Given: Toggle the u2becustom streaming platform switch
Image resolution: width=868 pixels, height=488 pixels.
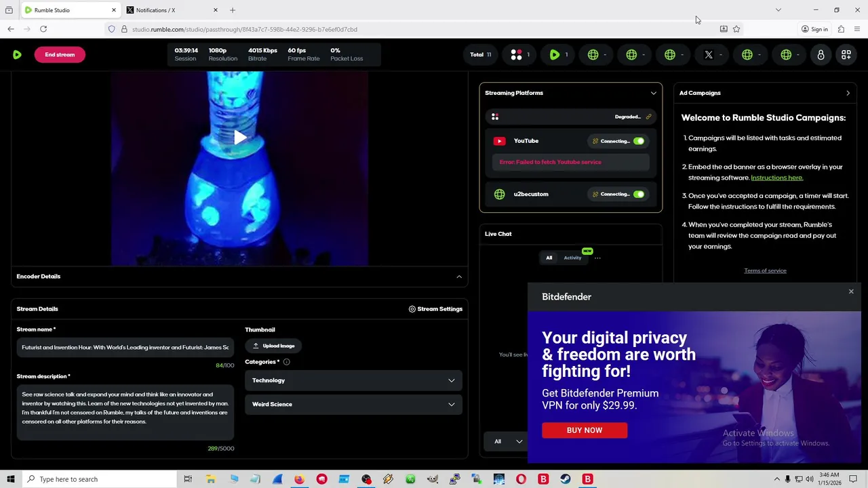Looking at the screenshot, I should tap(639, 195).
